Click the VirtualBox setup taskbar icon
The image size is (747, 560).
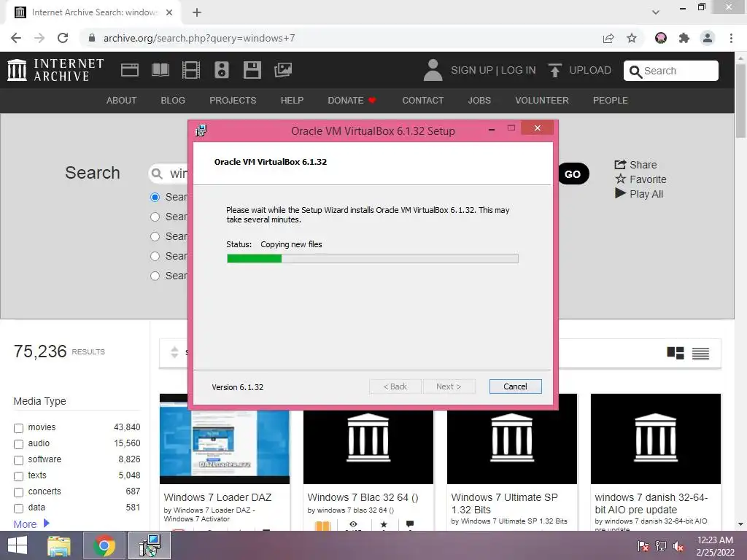point(150,545)
